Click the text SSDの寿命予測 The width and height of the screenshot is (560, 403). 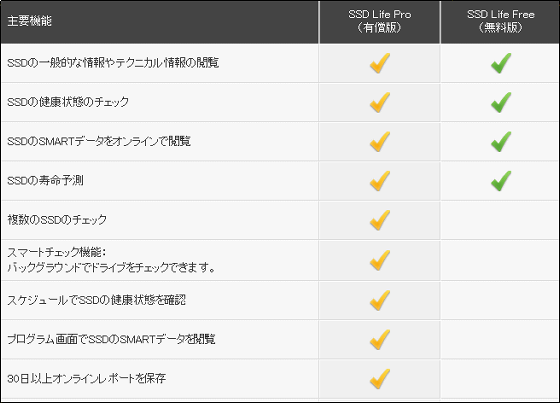click(x=45, y=180)
